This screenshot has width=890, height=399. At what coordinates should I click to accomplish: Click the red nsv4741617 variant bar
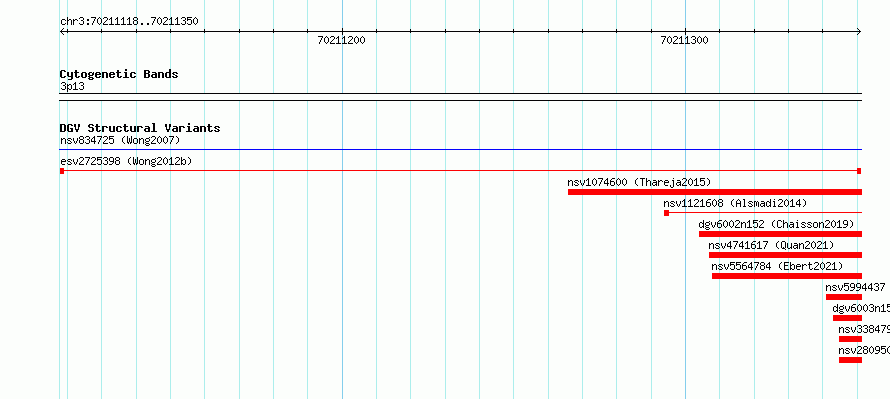(x=786, y=255)
